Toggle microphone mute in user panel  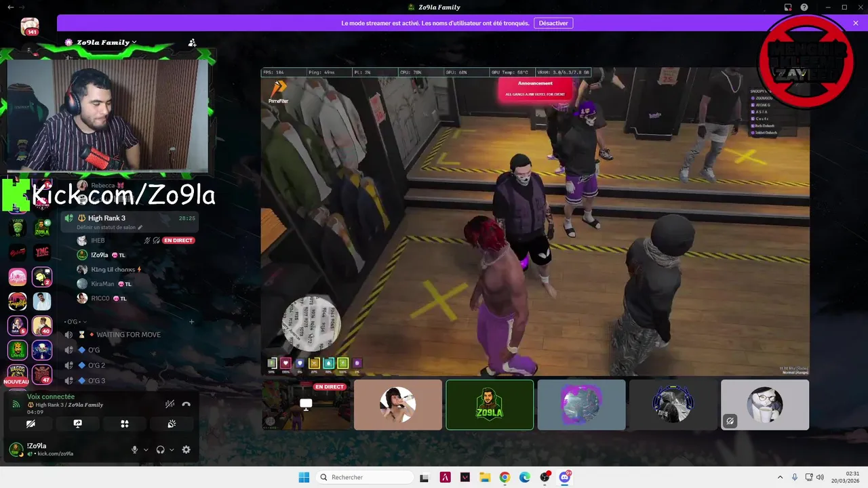pyautogui.click(x=134, y=449)
